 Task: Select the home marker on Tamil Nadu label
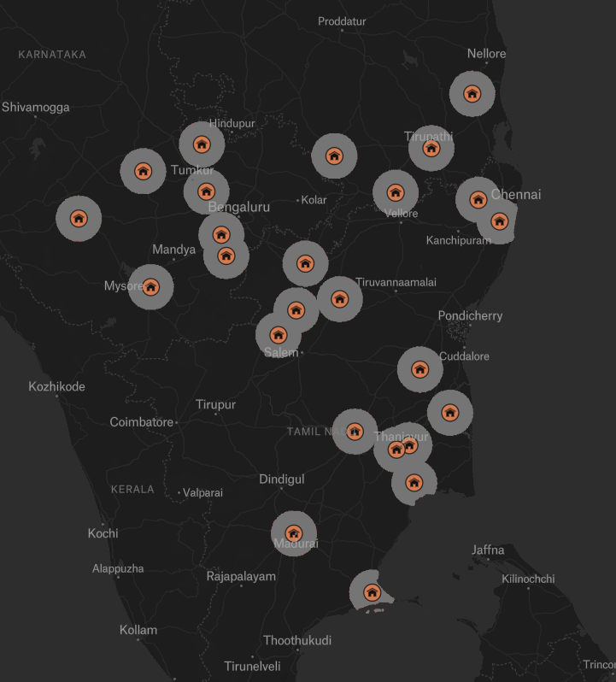coord(355,432)
